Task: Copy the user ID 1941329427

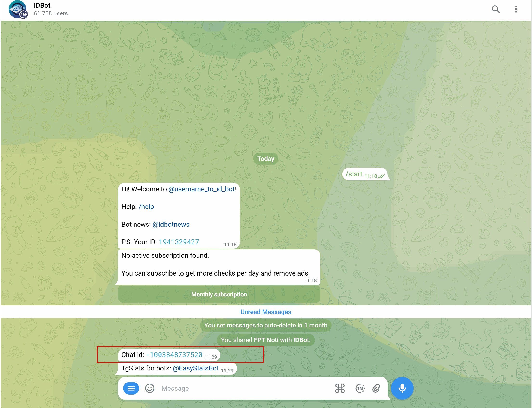Action: pos(179,242)
